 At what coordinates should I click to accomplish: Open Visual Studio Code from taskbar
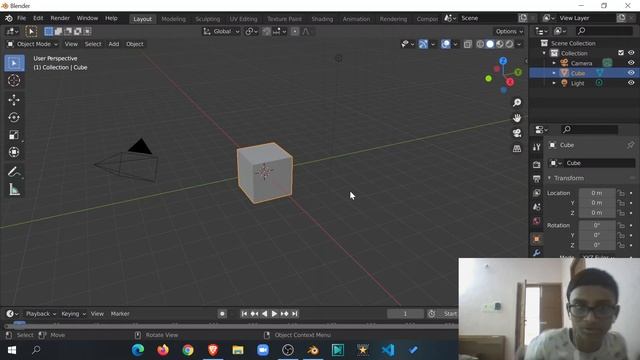pos(388,350)
